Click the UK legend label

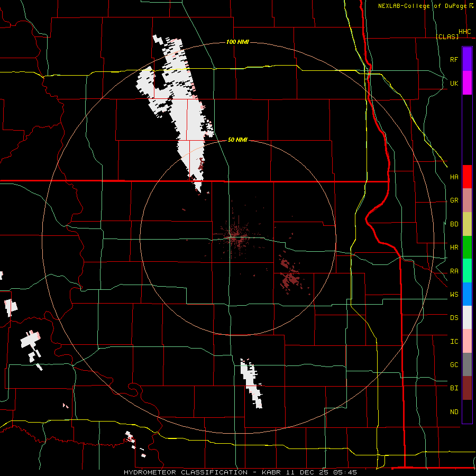[x=454, y=83]
